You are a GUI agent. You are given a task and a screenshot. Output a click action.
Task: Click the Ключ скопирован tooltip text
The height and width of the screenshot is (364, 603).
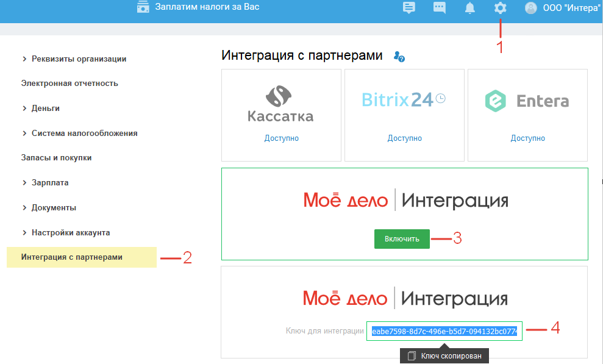pyautogui.click(x=451, y=356)
